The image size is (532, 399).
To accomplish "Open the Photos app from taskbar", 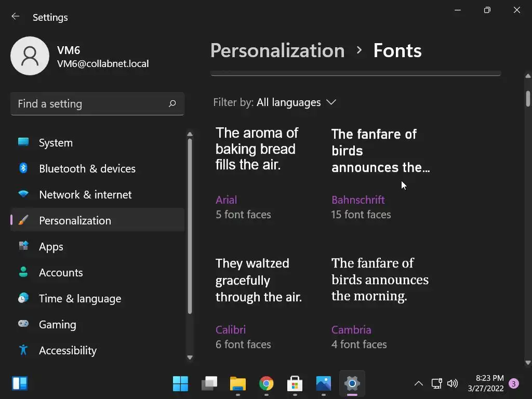I will (323, 384).
